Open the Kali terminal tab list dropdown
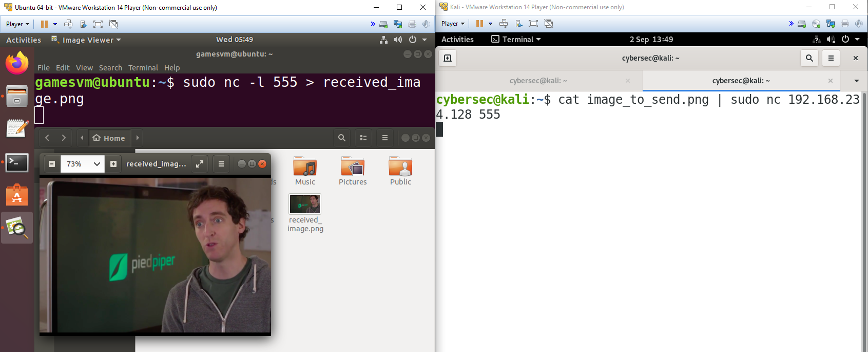Viewport: 868px width, 352px height. pyautogui.click(x=857, y=81)
